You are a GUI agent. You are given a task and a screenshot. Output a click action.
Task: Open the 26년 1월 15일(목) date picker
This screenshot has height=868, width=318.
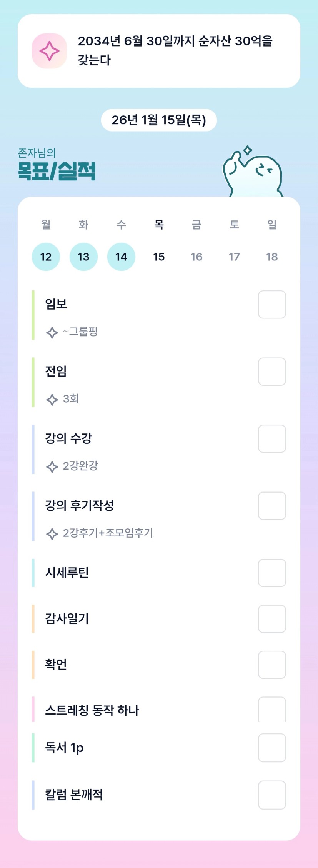pyautogui.click(x=159, y=120)
